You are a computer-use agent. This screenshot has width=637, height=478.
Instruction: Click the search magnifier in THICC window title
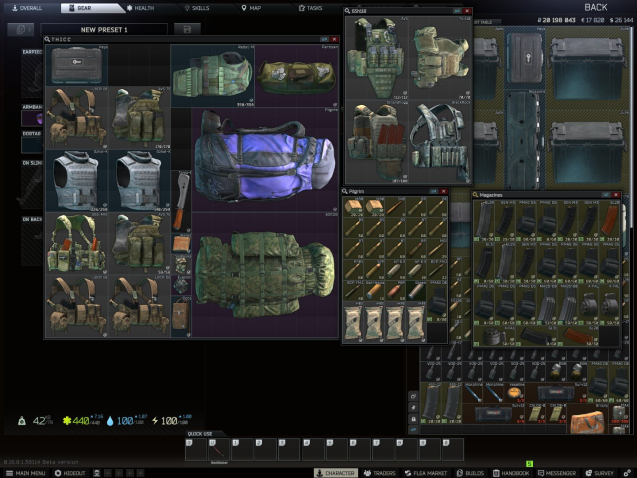pyautogui.click(x=48, y=39)
